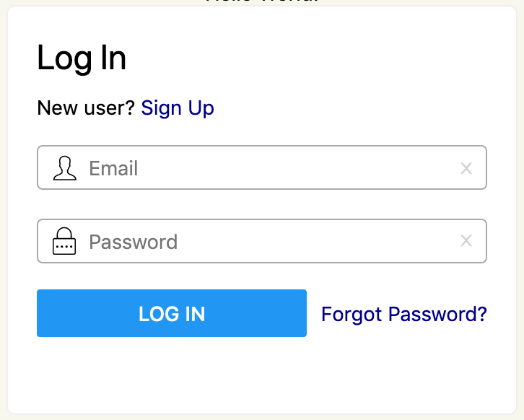This screenshot has height=420, width=524.
Task: Open the Forgot Password? link
Action: [404, 315]
